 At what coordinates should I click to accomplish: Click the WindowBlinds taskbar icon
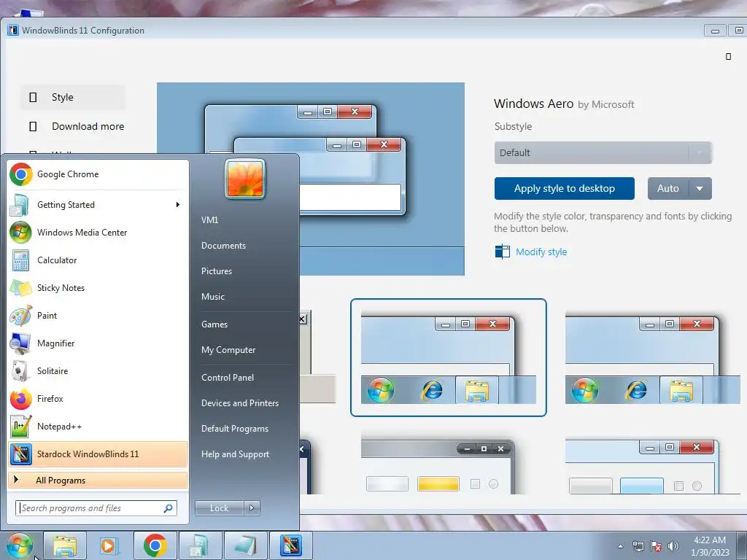[x=291, y=545]
